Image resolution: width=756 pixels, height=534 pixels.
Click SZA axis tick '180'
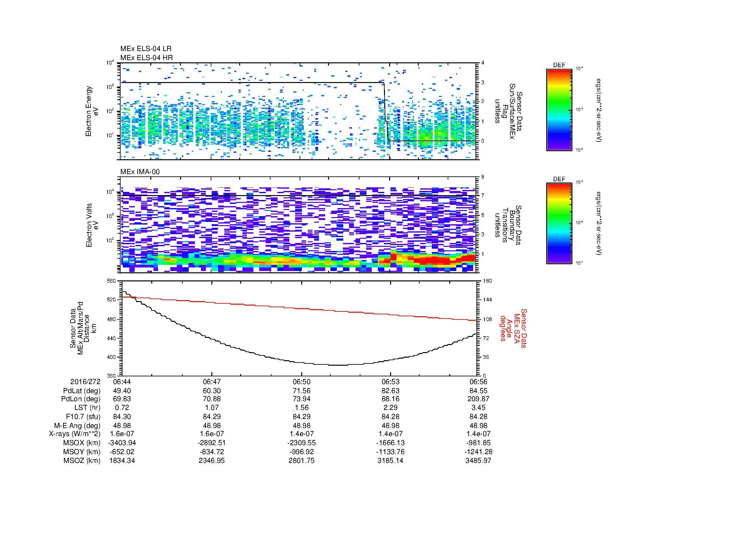point(487,281)
